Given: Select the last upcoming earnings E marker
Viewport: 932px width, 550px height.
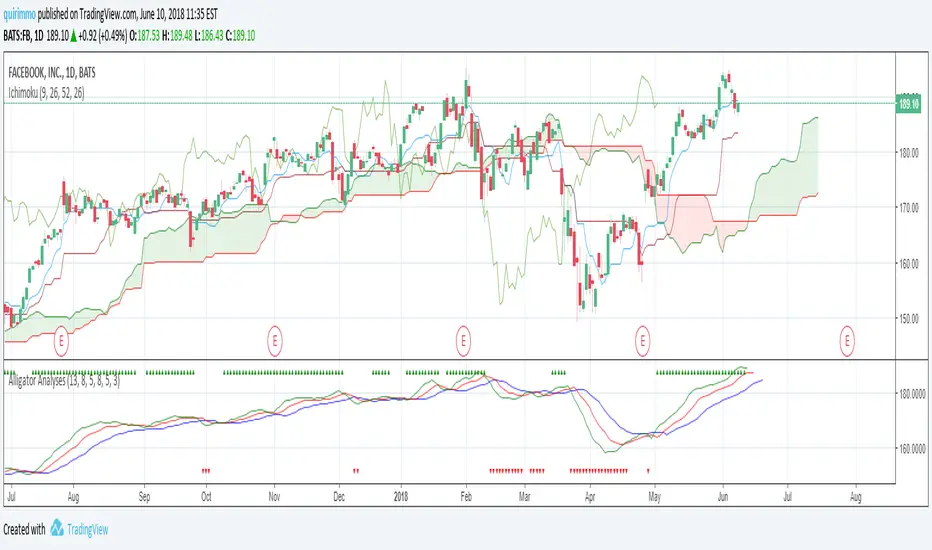Looking at the screenshot, I should [x=847, y=341].
